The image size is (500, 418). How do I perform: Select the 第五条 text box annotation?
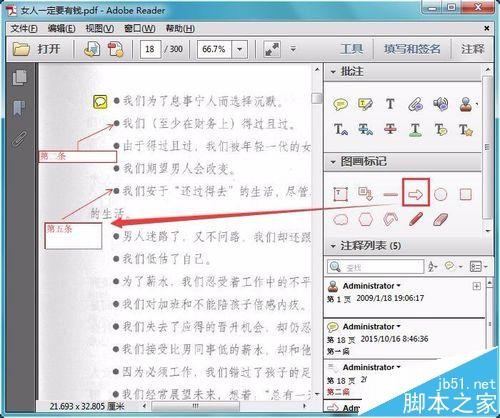(73, 236)
